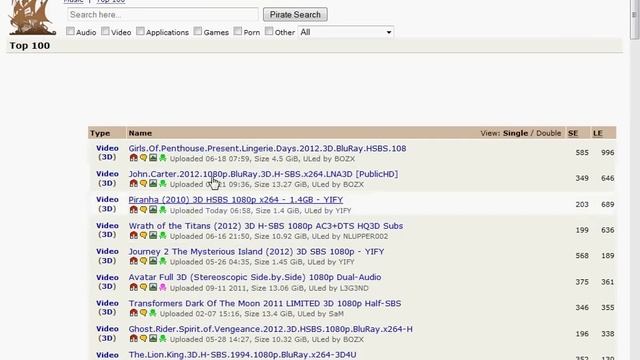Select the Single view option

click(x=516, y=133)
